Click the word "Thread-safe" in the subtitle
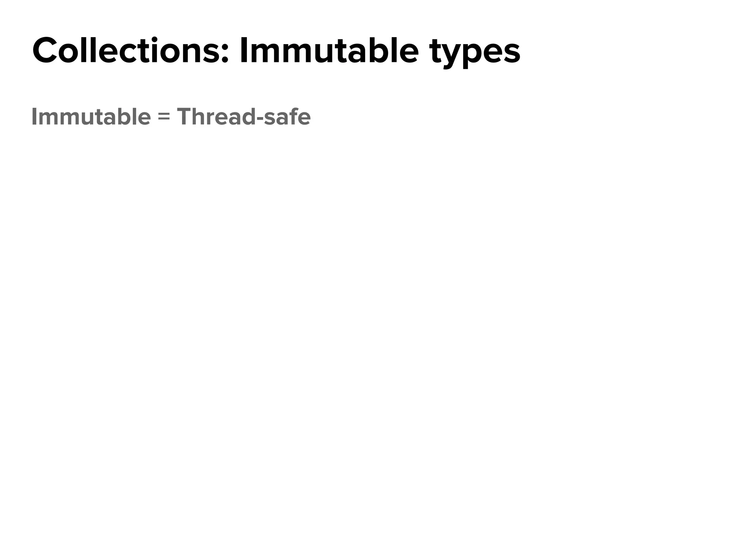 pos(244,117)
